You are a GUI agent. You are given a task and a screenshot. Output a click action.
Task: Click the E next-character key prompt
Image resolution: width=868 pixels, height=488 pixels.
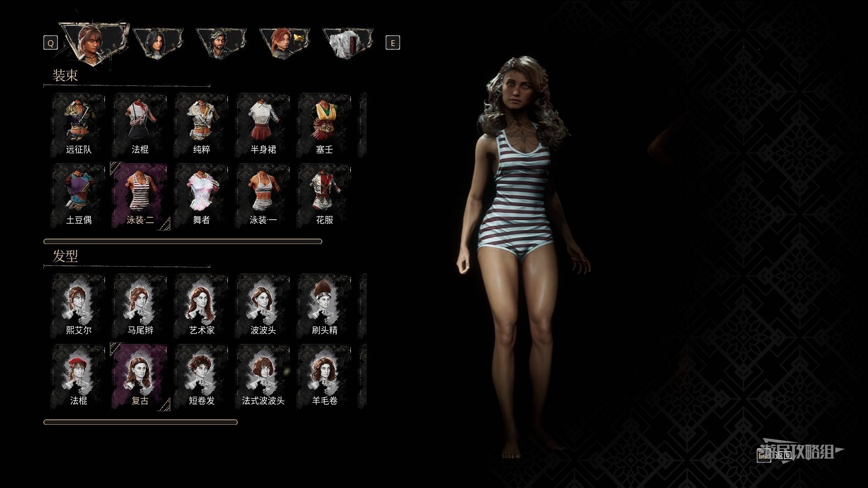coord(392,43)
